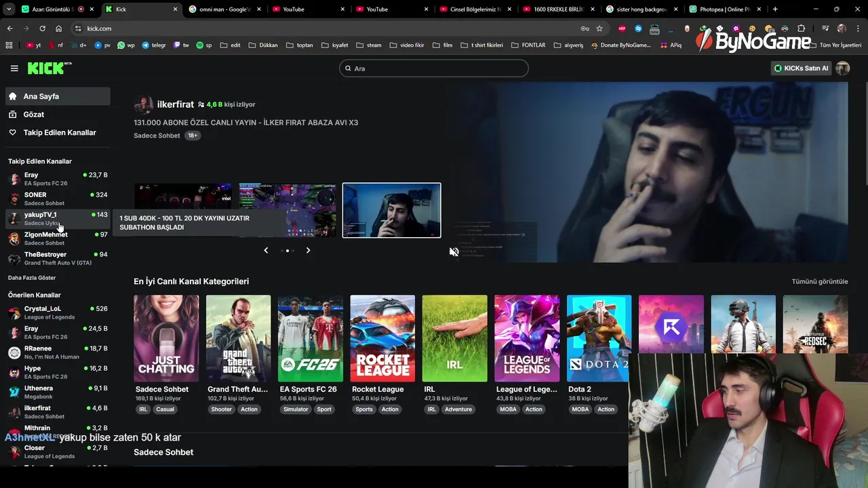Select Takip Edilen Kanallar in the sidebar
This screenshot has height=488, width=868.
[58, 133]
